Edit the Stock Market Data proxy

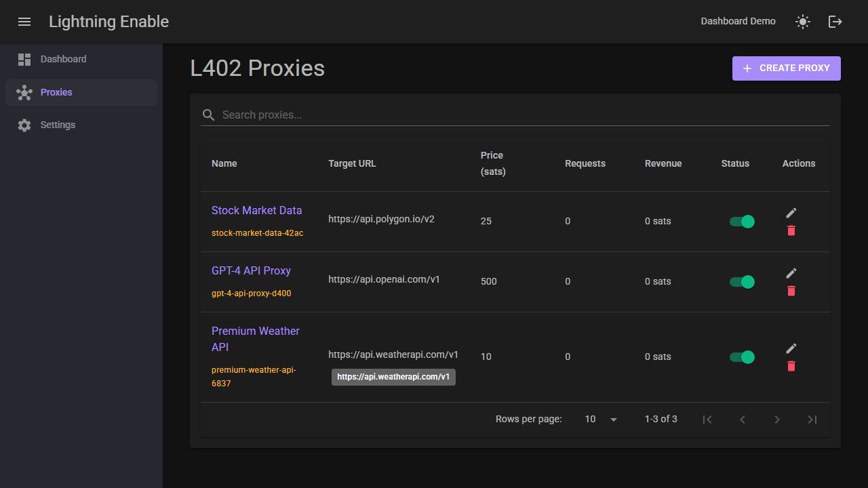[x=791, y=213]
